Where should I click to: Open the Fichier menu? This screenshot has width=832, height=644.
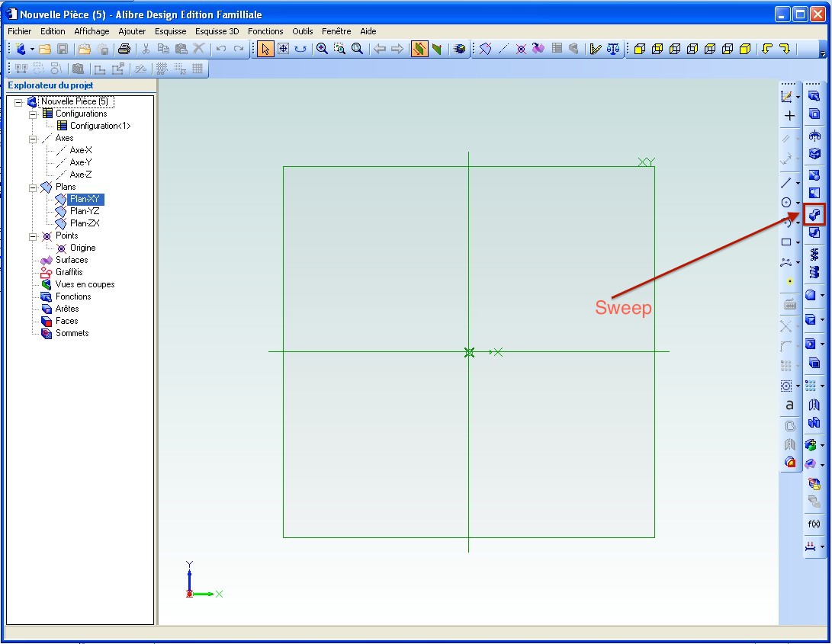click(x=20, y=31)
